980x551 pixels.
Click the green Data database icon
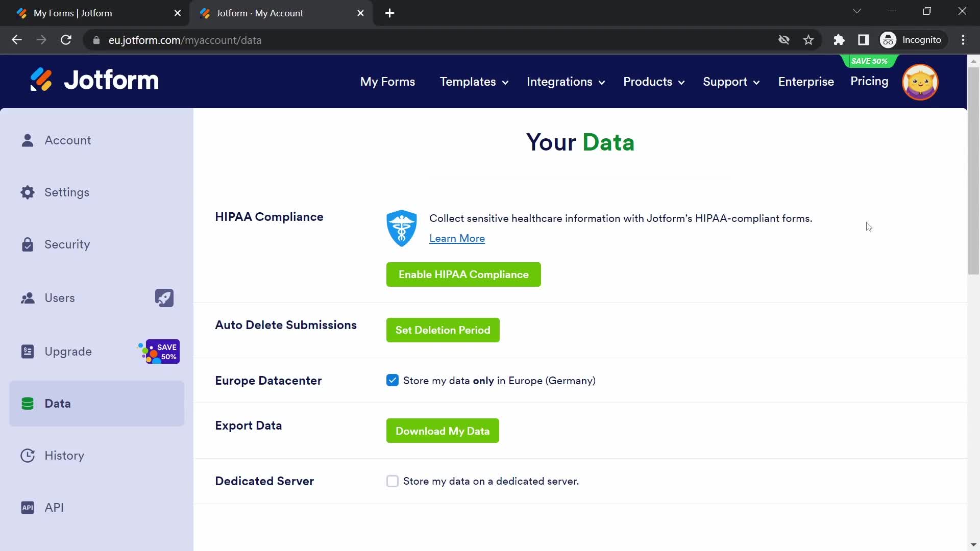pyautogui.click(x=28, y=404)
